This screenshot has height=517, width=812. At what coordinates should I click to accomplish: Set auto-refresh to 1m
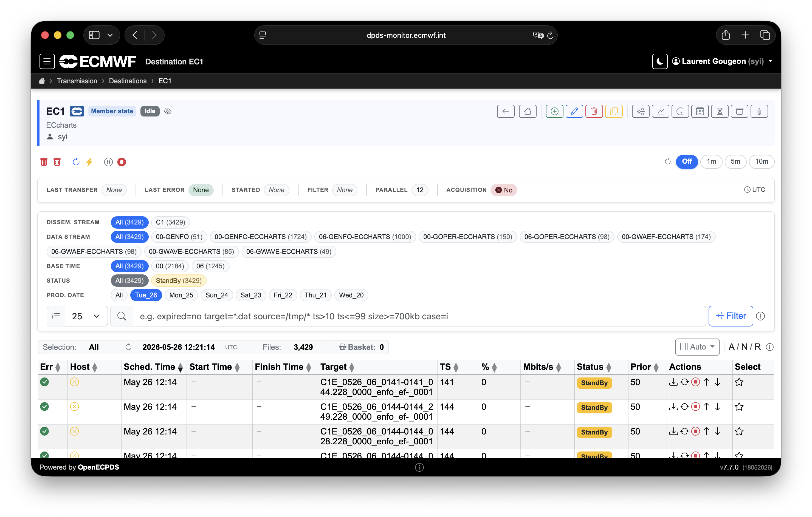pos(711,161)
